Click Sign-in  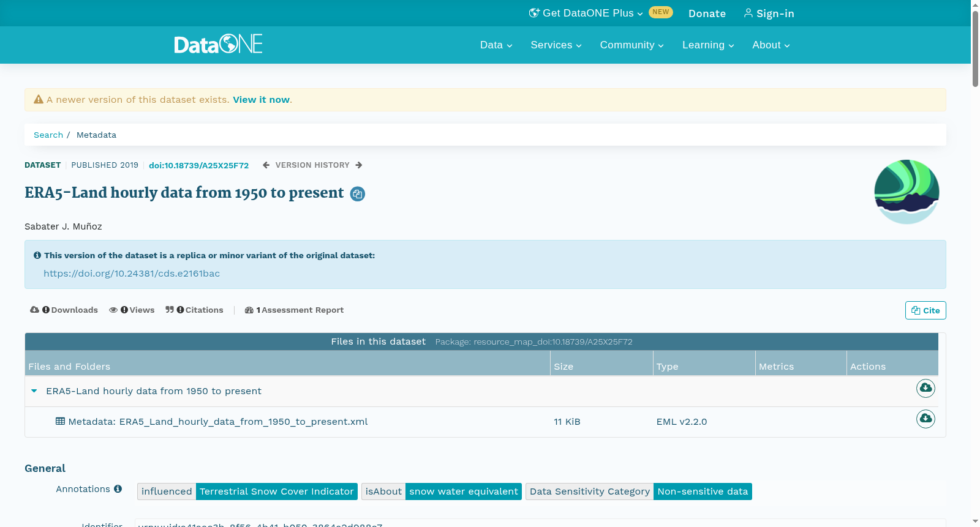(769, 13)
